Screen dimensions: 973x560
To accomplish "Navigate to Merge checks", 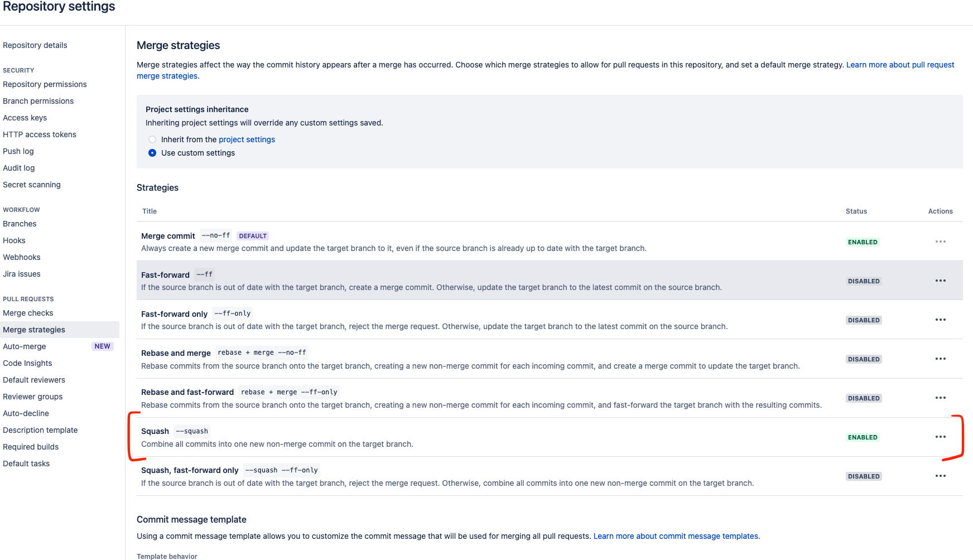I will point(28,313).
